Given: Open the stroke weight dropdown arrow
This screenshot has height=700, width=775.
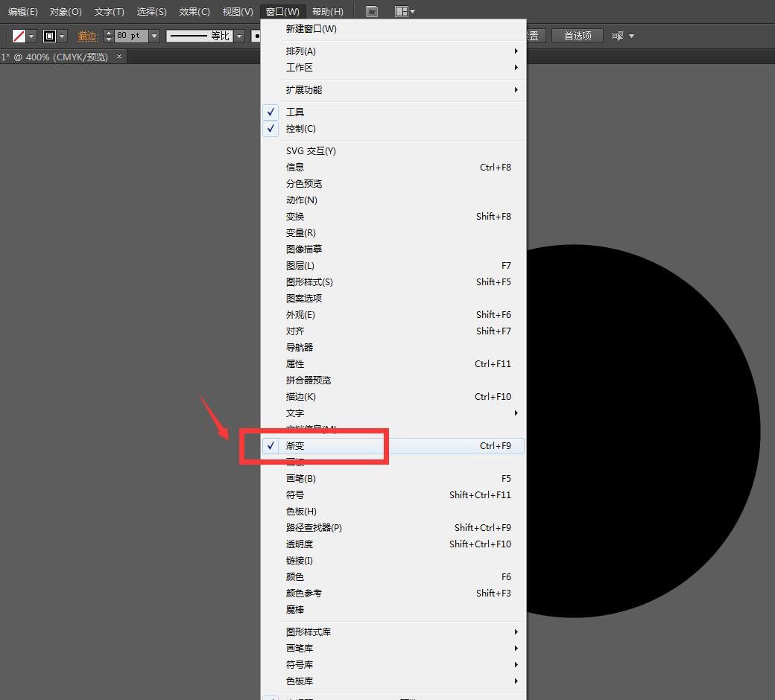Looking at the screenshot, I should click(154, 36).
